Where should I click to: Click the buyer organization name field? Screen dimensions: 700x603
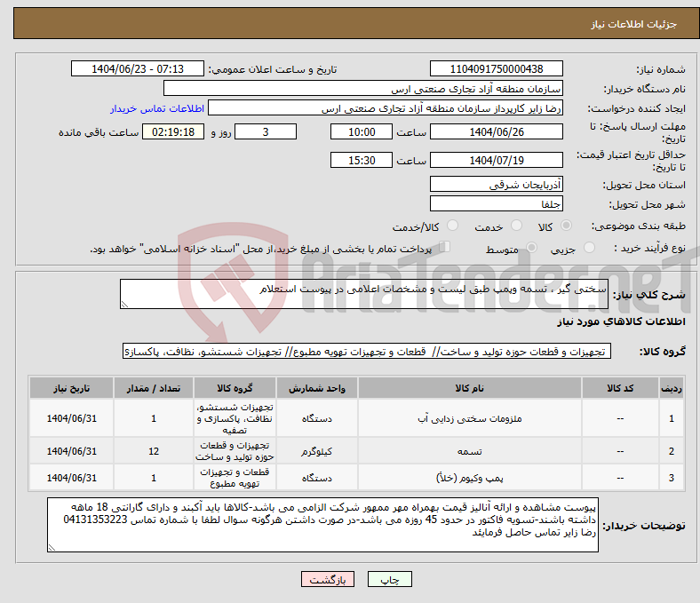363,89
